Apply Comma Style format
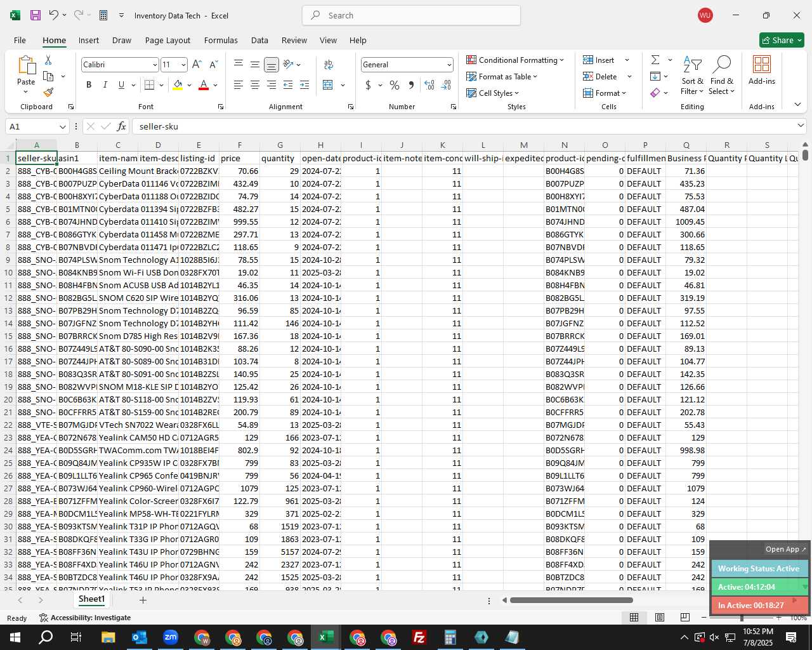Image resolution: width=812 pixels, height=650 pixels. click(x=411, y=85)
